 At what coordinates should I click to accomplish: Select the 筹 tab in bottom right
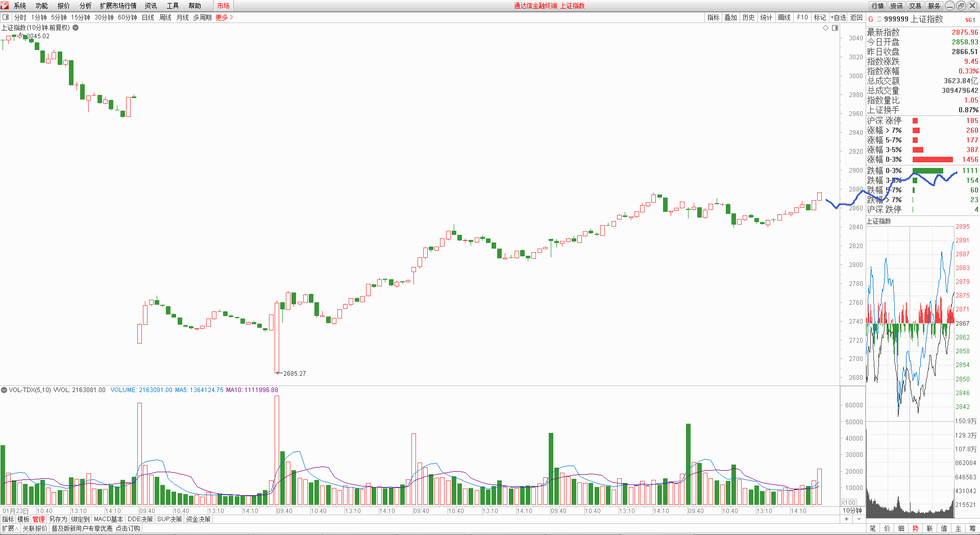(972, 528)
